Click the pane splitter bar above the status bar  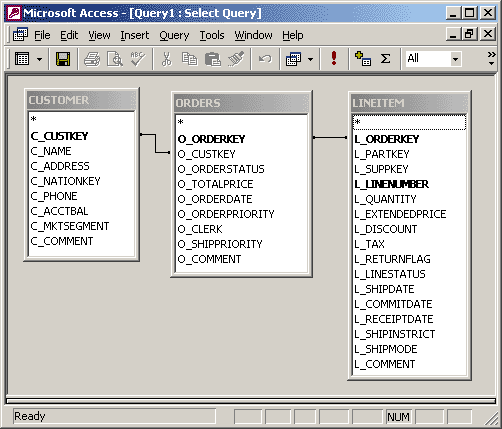tap(251, 400)
